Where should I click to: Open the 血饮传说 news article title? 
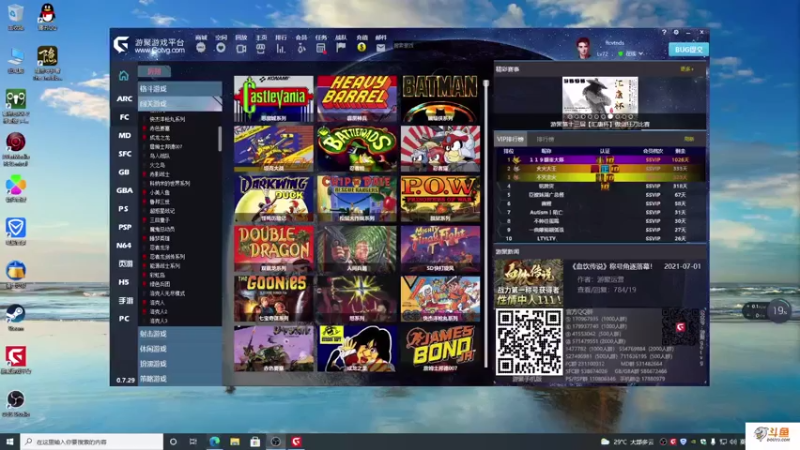612,266
